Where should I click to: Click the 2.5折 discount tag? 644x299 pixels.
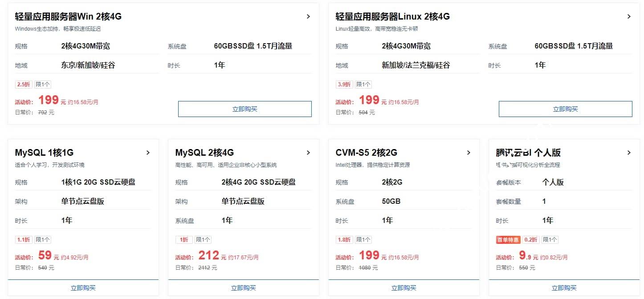tap(24, 85)
